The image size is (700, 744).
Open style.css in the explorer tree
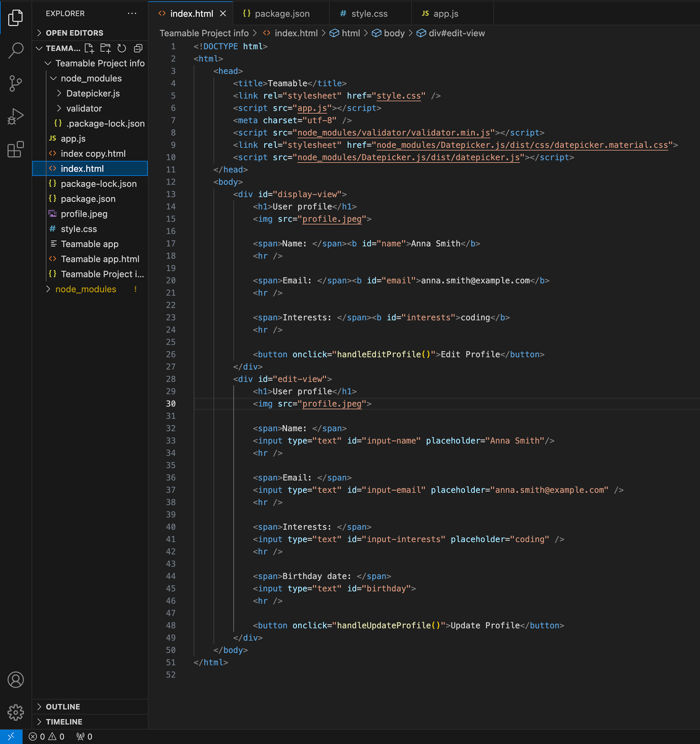[x=79, y=229]
